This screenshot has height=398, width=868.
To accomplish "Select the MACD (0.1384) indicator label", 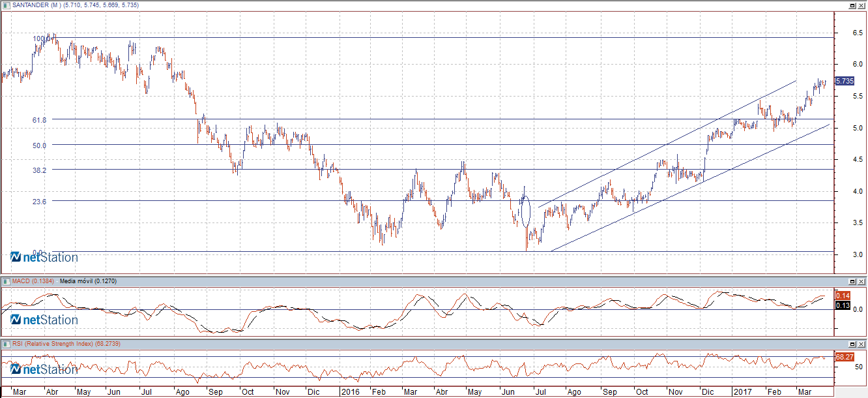I will click(x=34, y=281).
